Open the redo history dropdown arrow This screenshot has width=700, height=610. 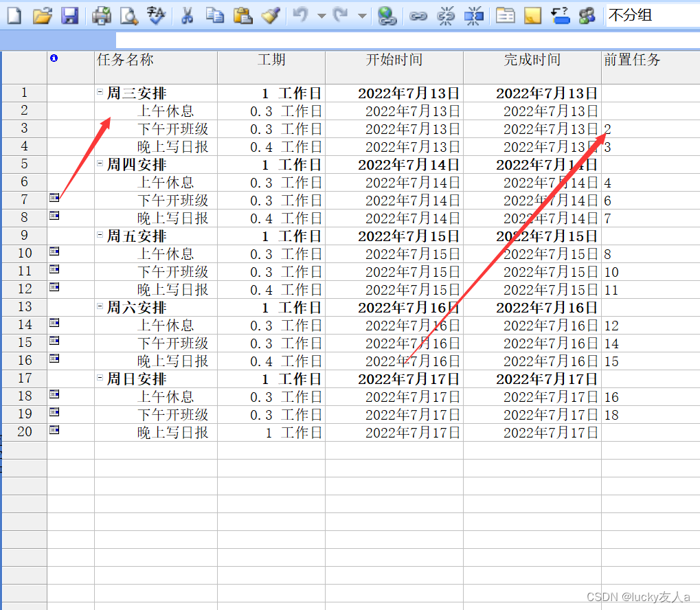pyautogui.click(x=363, y=16)
